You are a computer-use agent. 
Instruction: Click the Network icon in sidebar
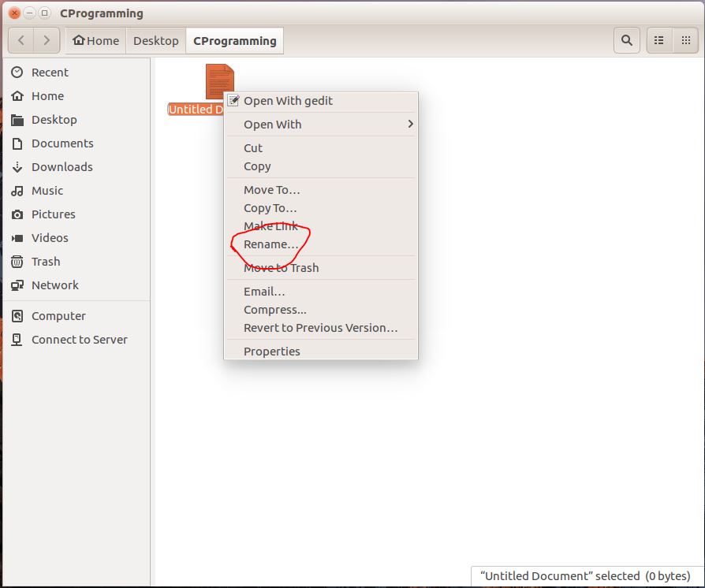17,285
